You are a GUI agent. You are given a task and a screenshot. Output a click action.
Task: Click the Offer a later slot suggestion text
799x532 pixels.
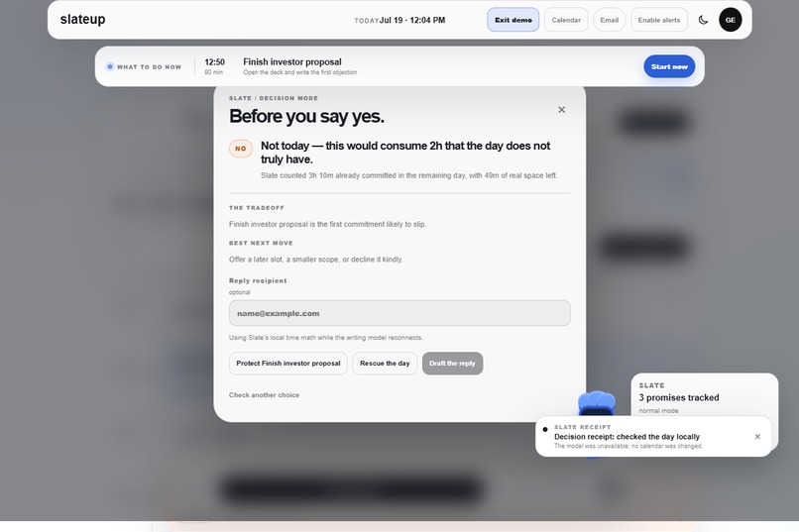(315, 260)
